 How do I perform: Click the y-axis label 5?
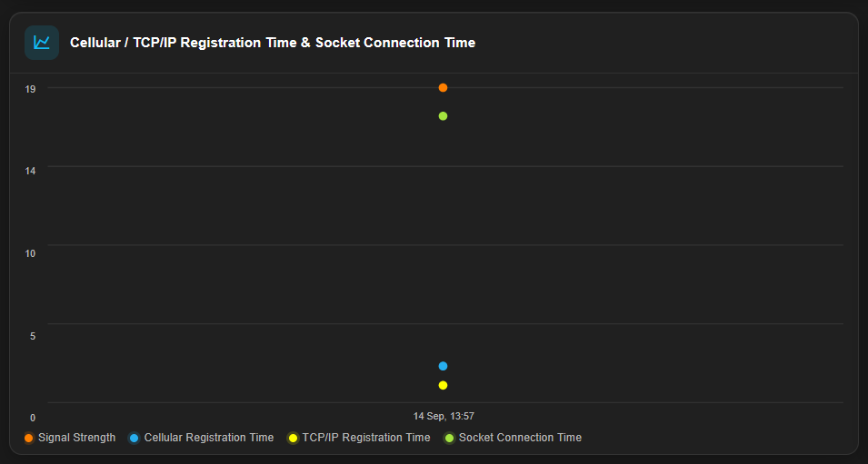33,336
